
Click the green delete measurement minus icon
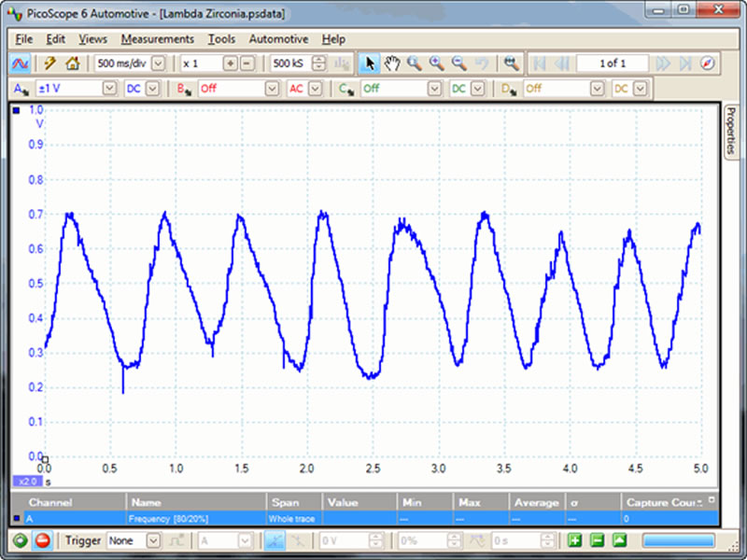tap(597, 540)
